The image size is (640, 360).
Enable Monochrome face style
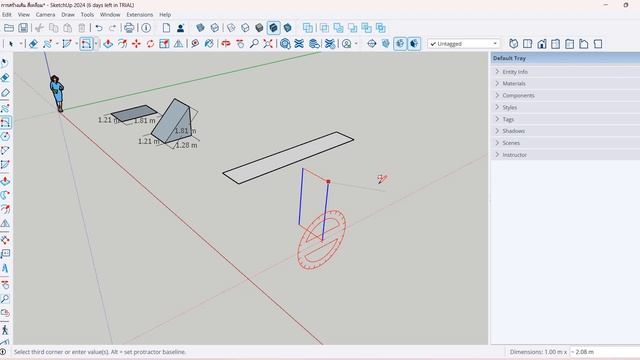point(287,28)
